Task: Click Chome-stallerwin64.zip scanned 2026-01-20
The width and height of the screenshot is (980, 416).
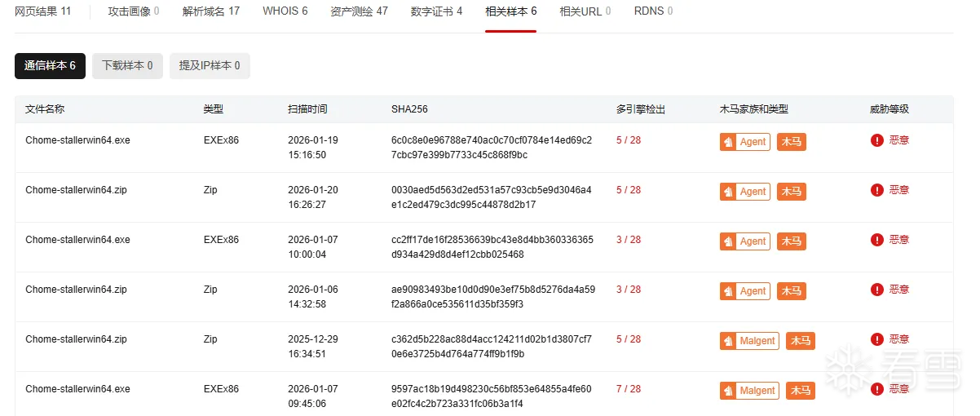Action: pos(76,190)
